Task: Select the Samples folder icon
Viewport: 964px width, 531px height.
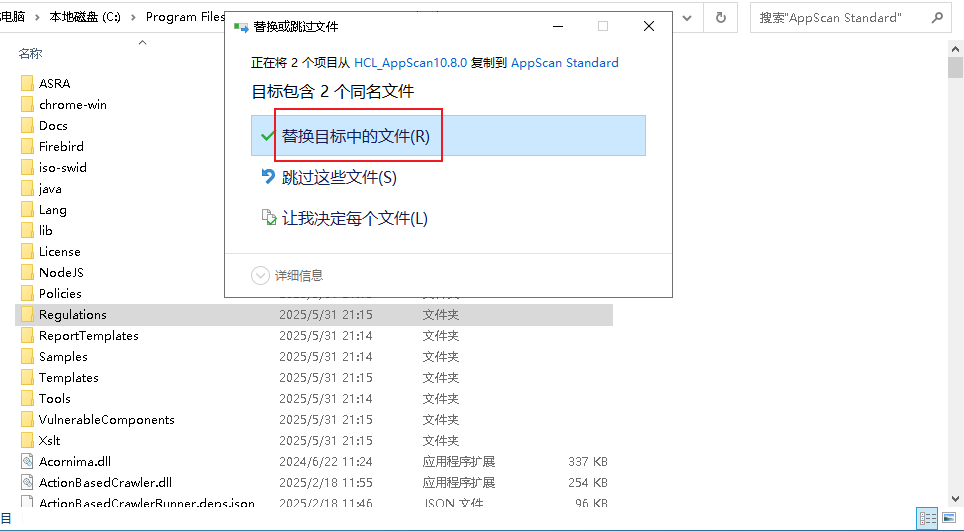Action: pyautogui.click(x=27, y=356)
